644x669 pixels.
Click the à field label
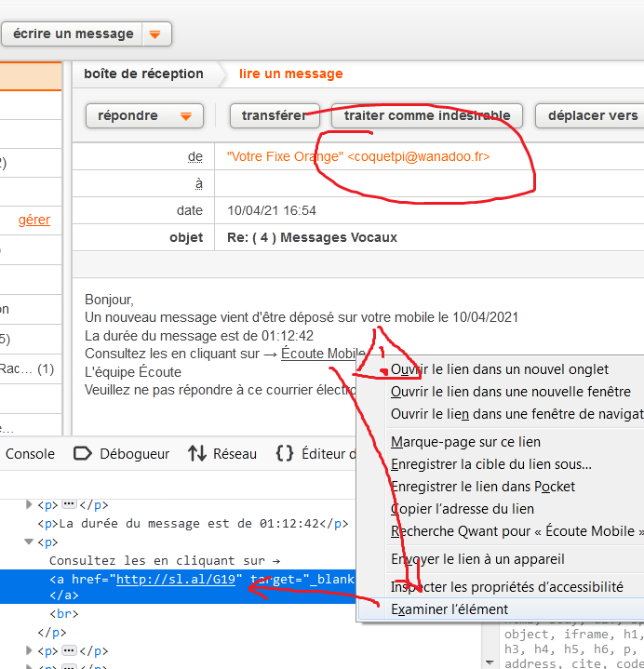(199, 184)
